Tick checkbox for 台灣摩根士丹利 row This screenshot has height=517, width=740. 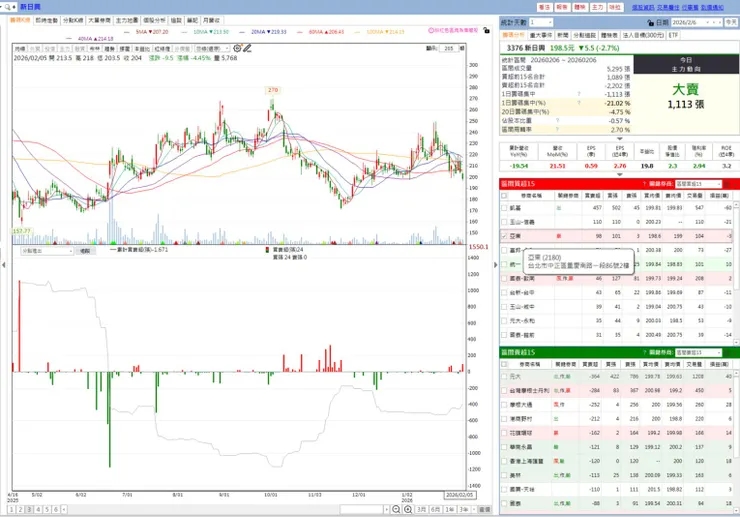pos(504,390)
